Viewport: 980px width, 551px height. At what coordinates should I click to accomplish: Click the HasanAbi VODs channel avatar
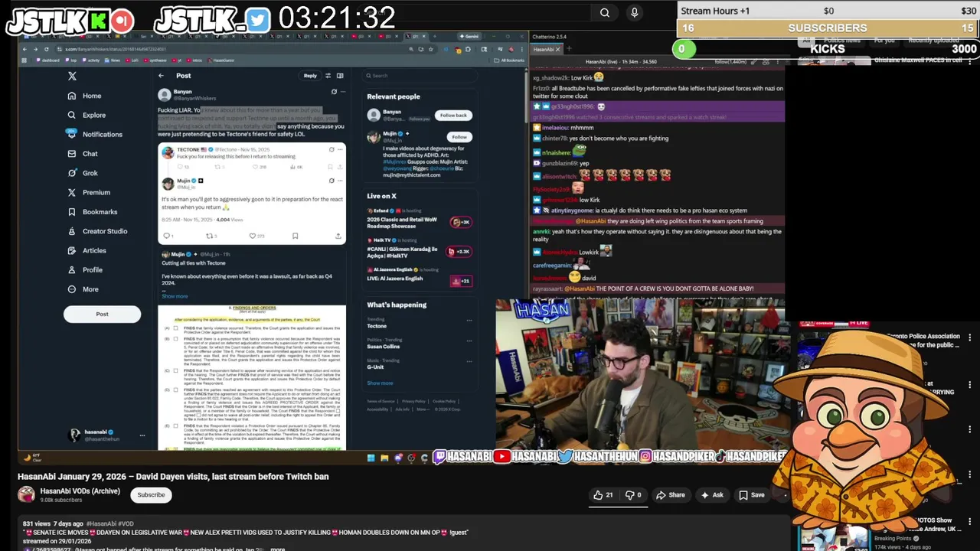point(27,494)
